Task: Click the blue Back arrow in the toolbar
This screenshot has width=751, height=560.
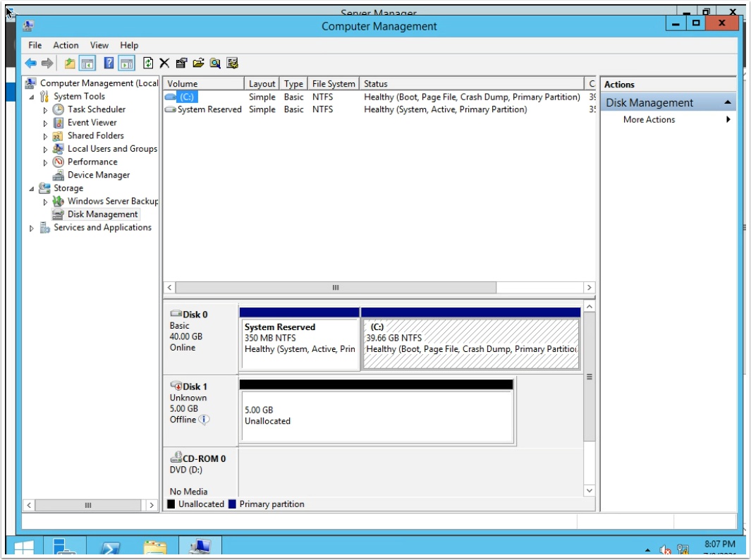Action: click(30, 63)
